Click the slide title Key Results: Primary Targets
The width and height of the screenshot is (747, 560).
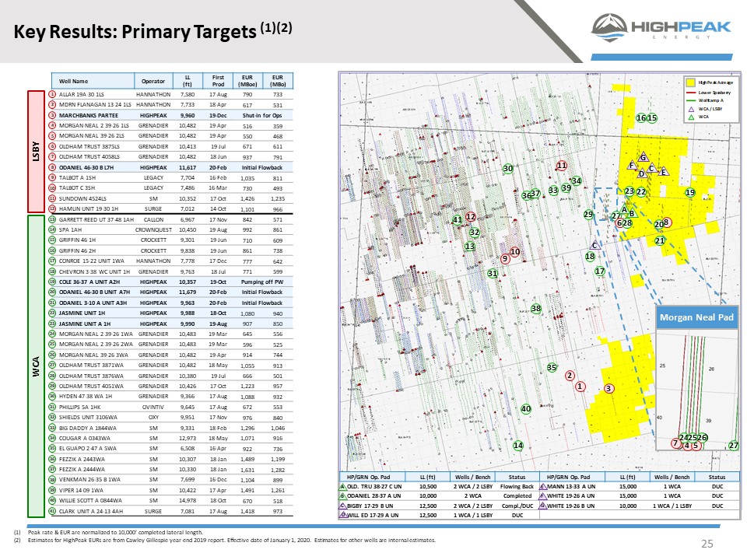153,31
